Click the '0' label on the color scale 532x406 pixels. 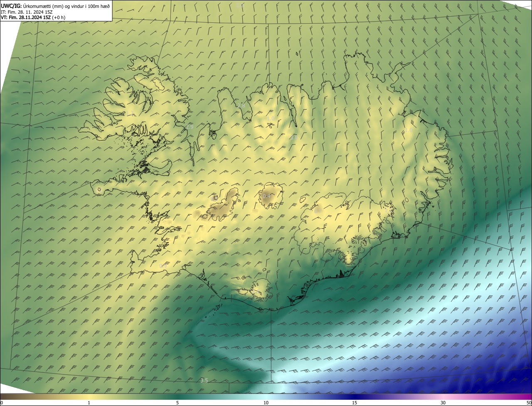click(x=2, y=403)
